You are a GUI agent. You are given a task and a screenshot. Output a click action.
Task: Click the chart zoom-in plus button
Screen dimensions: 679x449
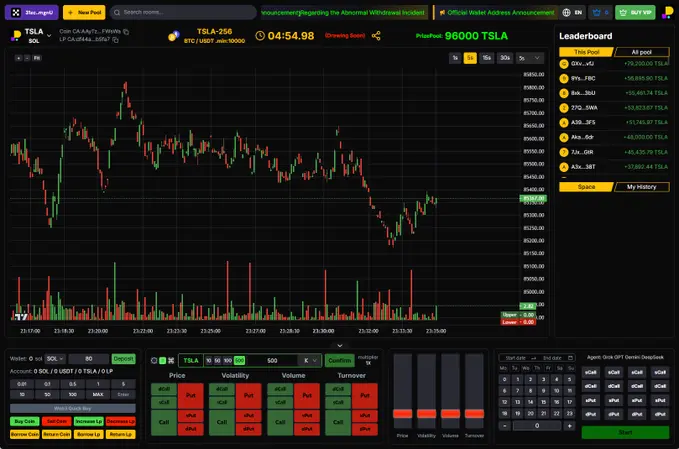19,58
